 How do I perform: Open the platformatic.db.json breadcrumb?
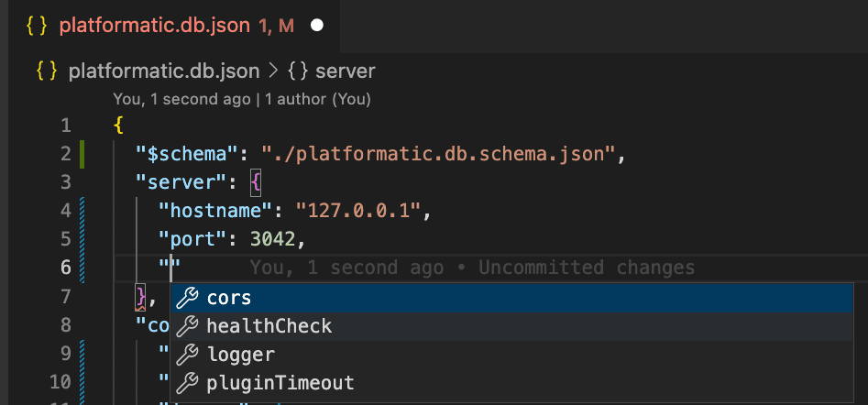point(163,71)
